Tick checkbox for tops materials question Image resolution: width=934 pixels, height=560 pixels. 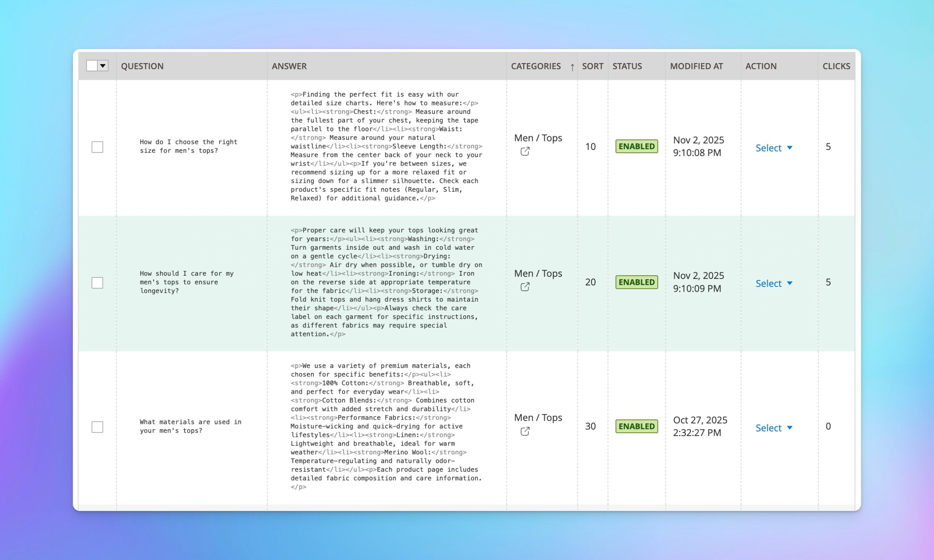pyautogui.click(x=97, y=427)
